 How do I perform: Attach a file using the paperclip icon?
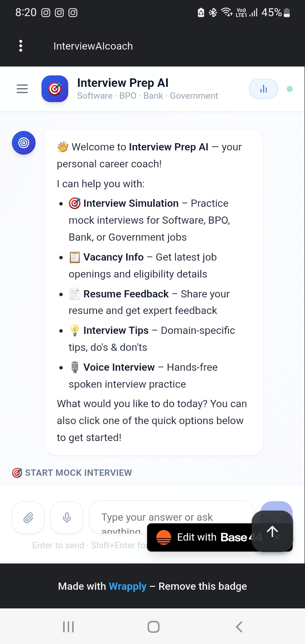click(28, 517)
